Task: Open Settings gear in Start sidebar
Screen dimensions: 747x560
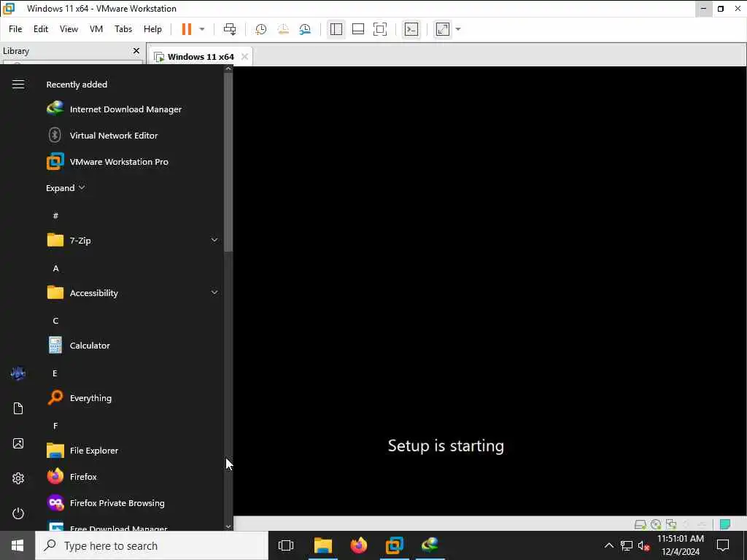Action: pos(18,478)
